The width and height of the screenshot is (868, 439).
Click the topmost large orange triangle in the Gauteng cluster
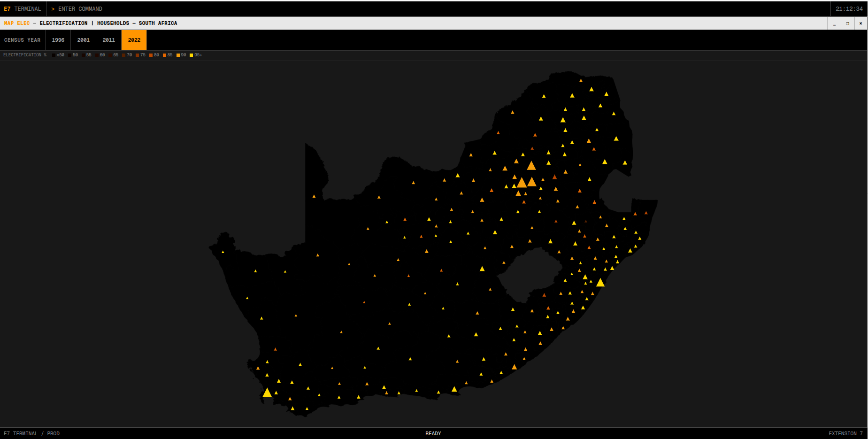531,166
